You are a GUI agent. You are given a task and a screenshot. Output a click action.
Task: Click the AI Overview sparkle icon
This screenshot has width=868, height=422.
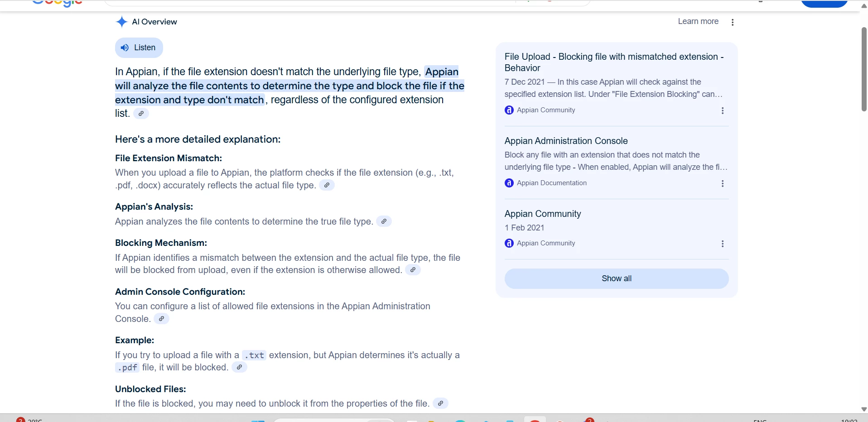121,22
